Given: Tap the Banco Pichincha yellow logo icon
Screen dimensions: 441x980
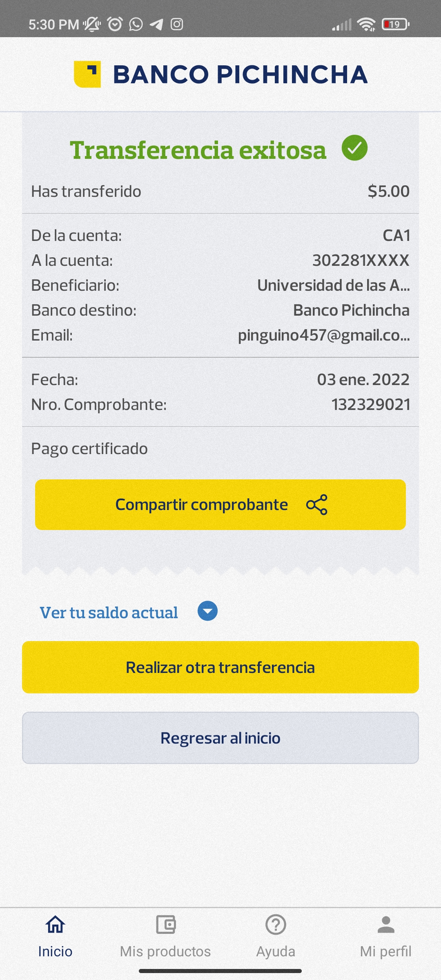Looking at the screenshot, I should point(87,74).
